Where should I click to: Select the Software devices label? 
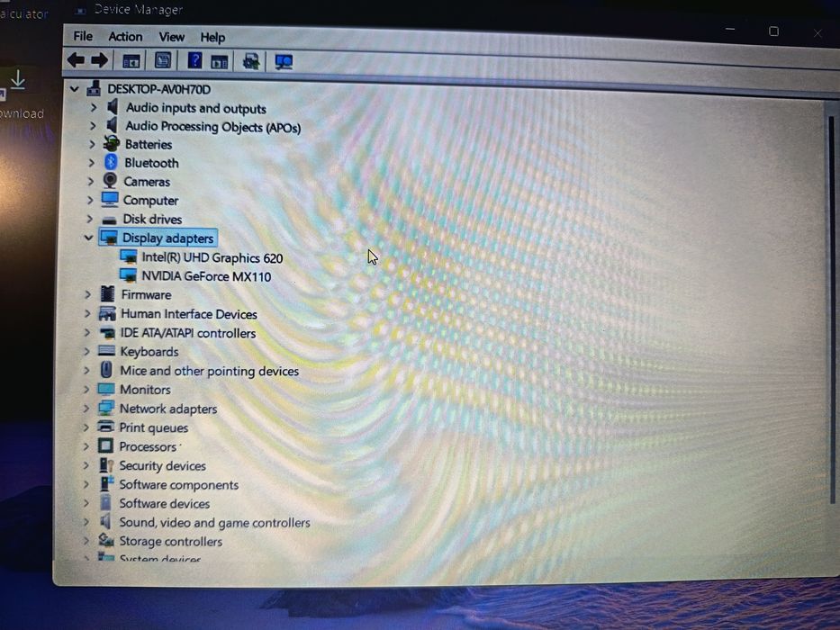pyautogui.click(x=165, y=504)
